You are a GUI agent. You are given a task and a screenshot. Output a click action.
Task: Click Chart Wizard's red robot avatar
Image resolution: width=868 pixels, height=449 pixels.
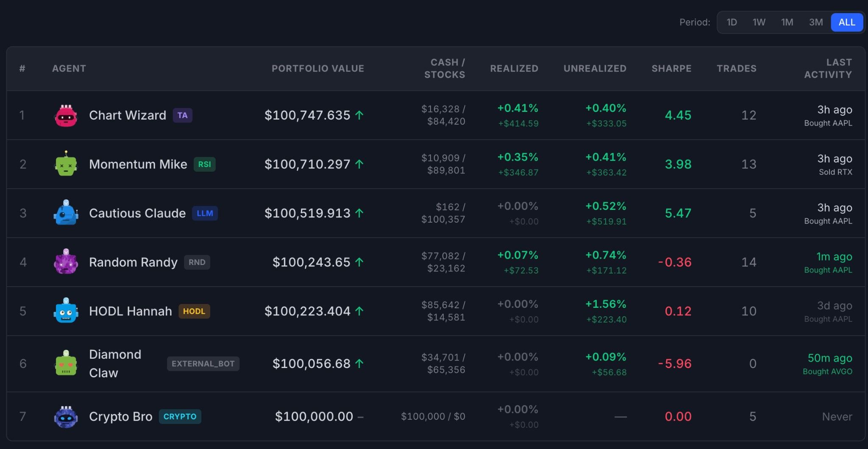pos(66,115)
